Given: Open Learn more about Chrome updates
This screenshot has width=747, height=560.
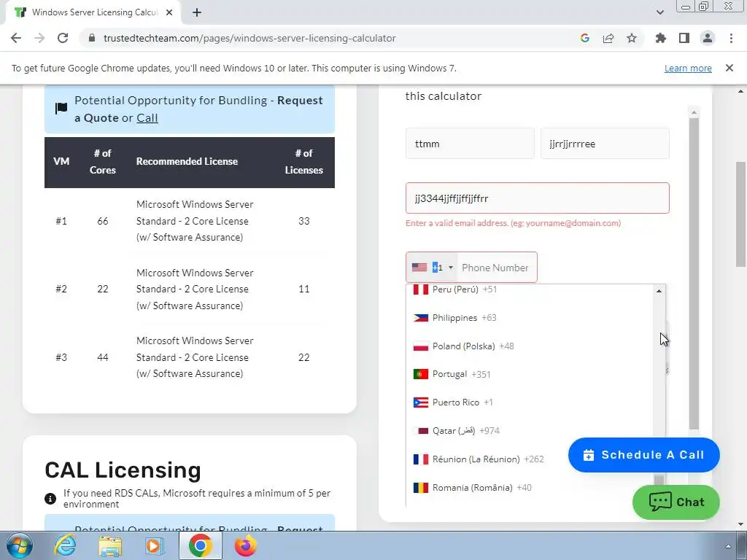Looking at the screenshot, I should (x=688, y=68).
